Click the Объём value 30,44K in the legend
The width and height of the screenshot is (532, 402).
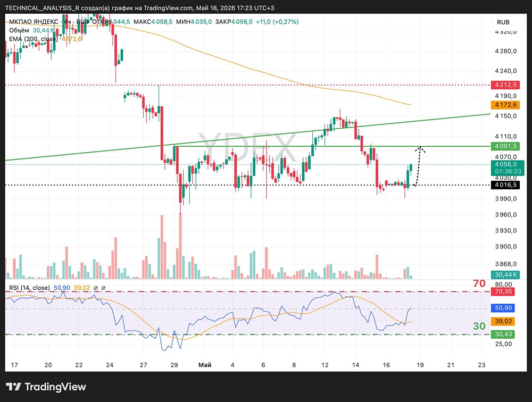(x=44, y=30)
